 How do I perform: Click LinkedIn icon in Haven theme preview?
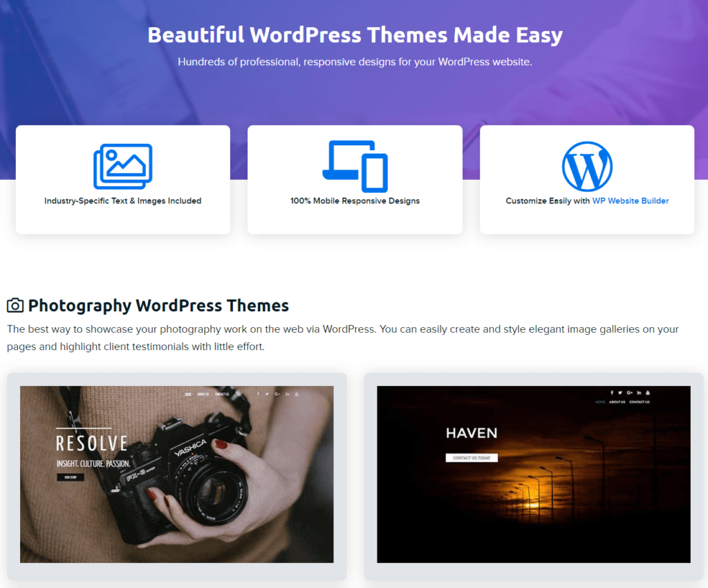point(639,393)
